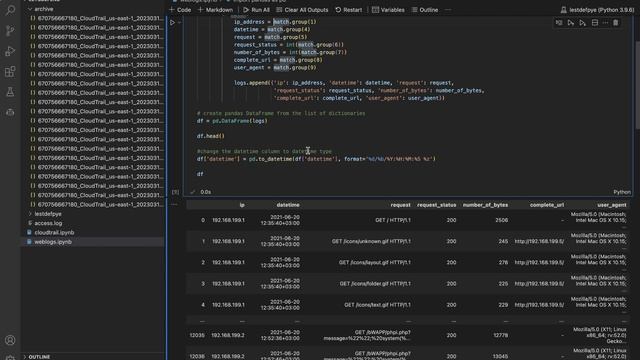
Task: Open more cell actions ellipsis
Action: pos(605,23)
